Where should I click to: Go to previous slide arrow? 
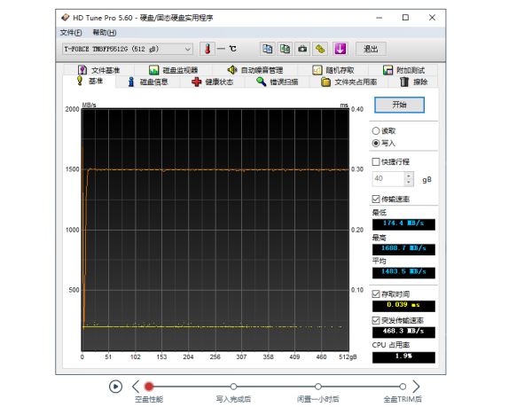click(x=136, y=387)
